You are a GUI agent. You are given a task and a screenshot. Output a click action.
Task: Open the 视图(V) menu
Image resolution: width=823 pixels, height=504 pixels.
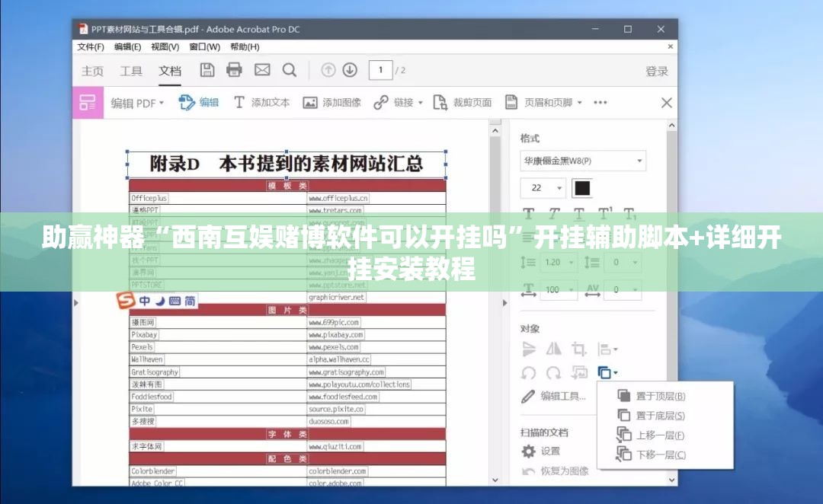point(165,46)
